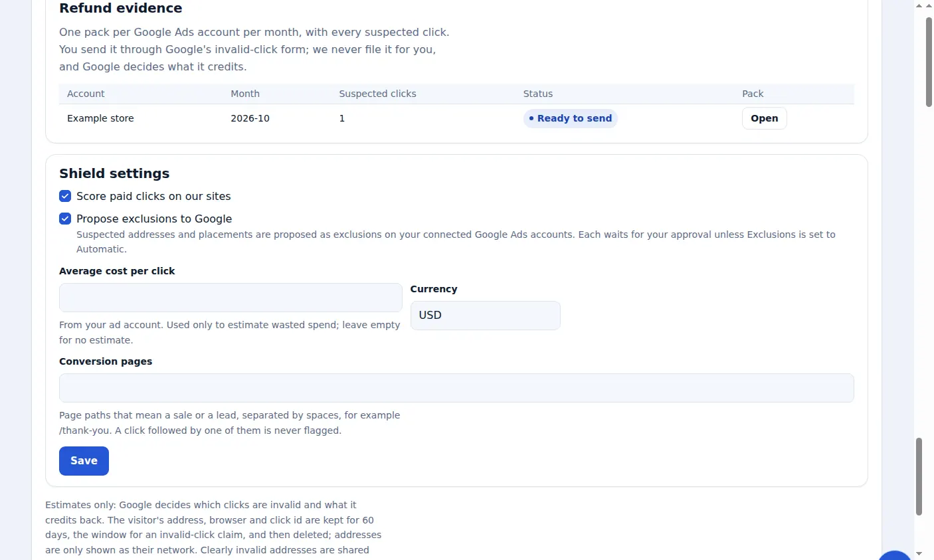934x560 pixels.
Task: Toggle 'Score paid clicks on our sites' checkbox
Action: point(65,196)
